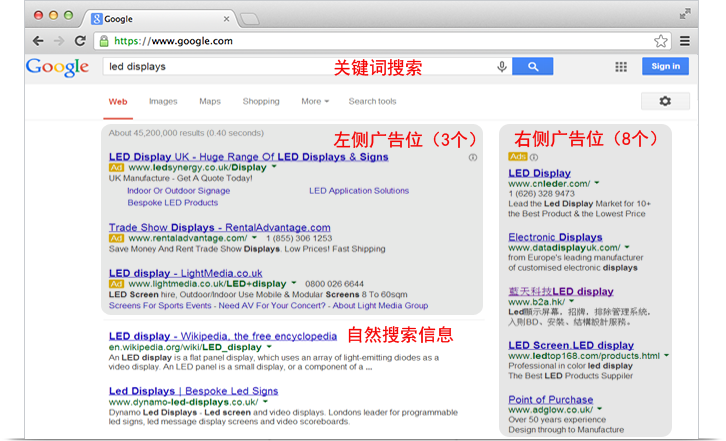Open the Google apps grid
Image resolution: width=726 pixels, height=441 pixels.
pyautogui.click(x=621, y=67)
